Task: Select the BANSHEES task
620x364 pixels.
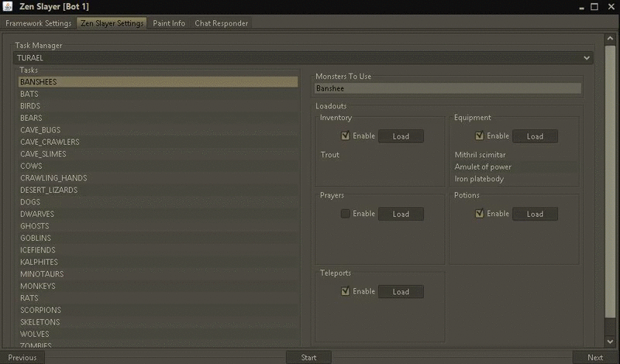Action: point(158,82)
